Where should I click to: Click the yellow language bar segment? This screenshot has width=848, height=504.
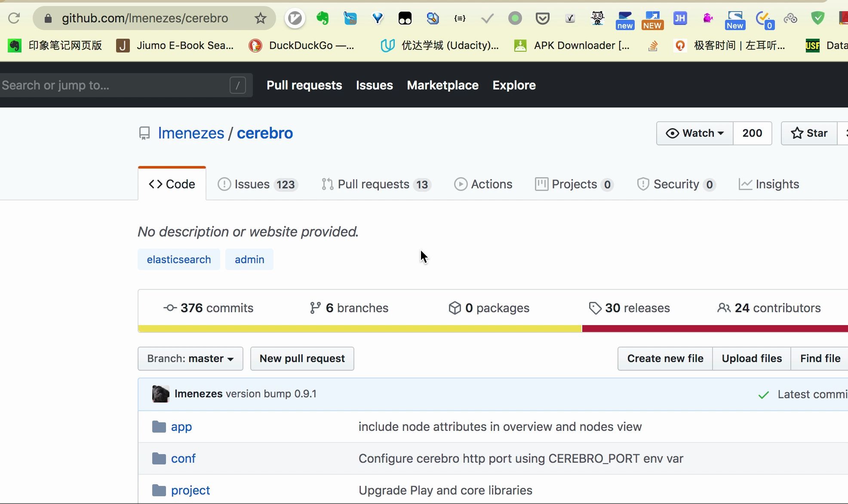[360, 329]
